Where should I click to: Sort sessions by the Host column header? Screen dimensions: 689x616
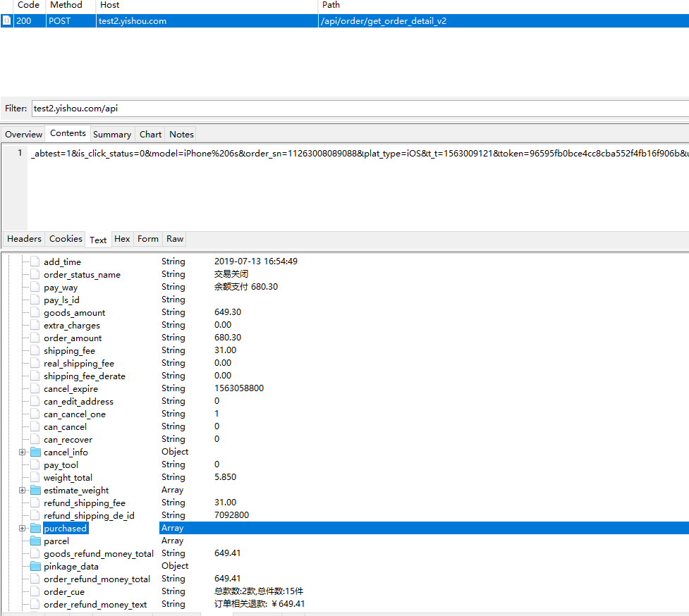[207, 5]
